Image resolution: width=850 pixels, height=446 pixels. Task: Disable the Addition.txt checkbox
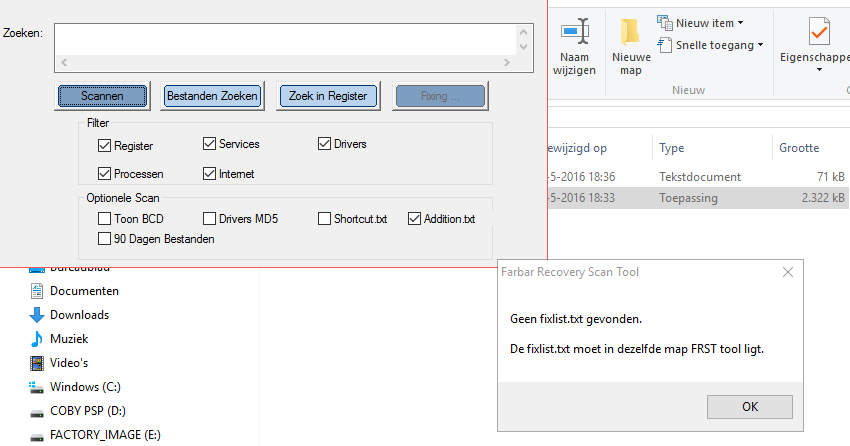click(414, 218)
